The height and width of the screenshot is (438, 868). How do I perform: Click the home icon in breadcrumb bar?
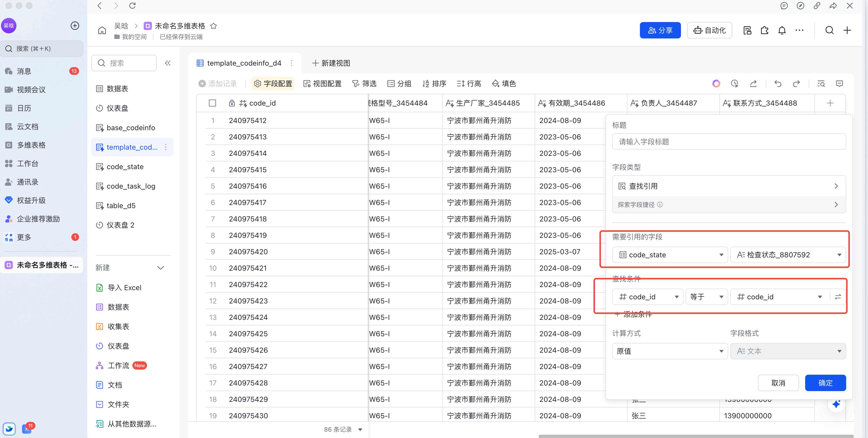(102, 30)
